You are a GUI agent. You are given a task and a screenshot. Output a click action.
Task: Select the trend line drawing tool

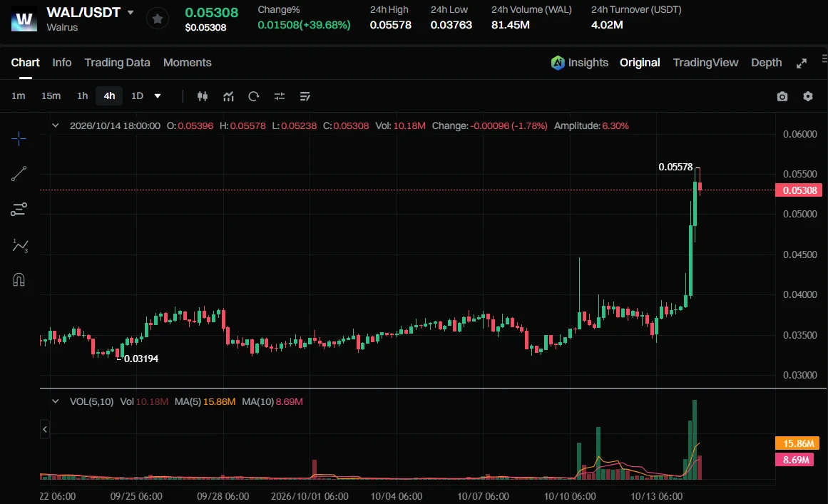click(x=19, y=174)
